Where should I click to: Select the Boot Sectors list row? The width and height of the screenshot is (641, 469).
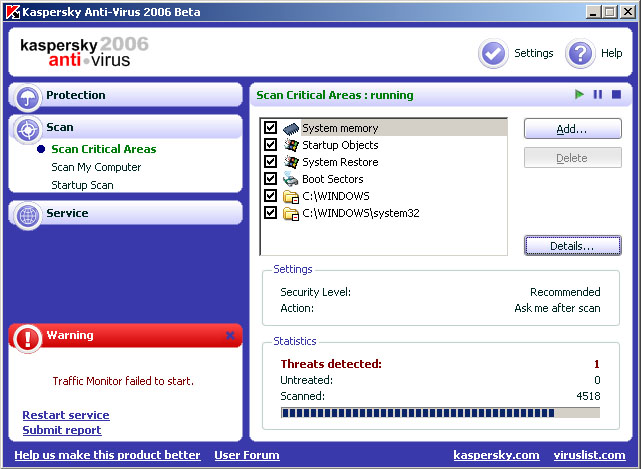coord(384,179)
